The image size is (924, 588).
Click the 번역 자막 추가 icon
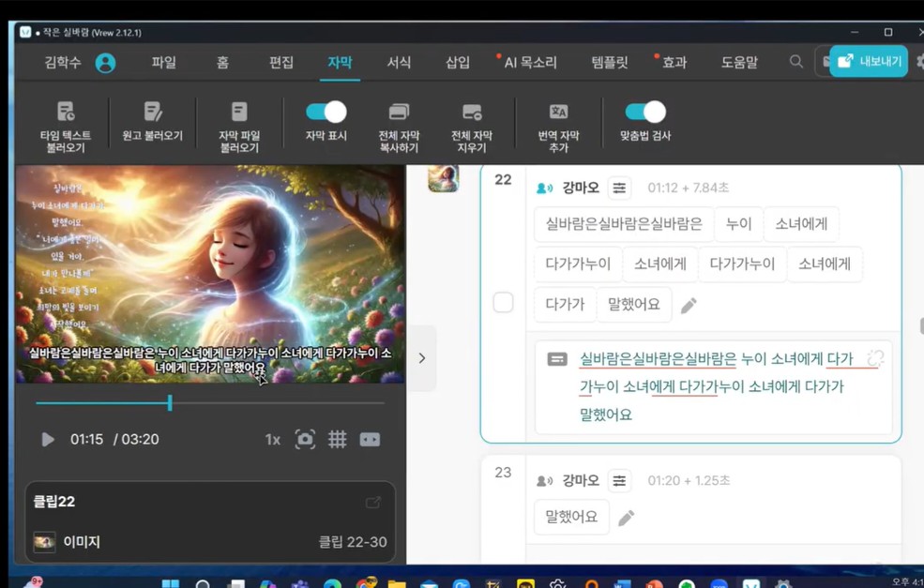(558, 112)
